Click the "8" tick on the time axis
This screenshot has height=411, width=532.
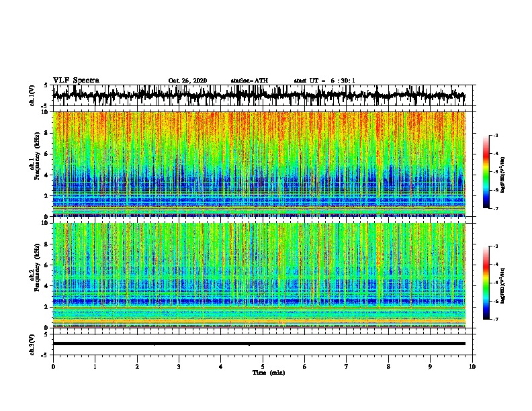pos(388,367)
